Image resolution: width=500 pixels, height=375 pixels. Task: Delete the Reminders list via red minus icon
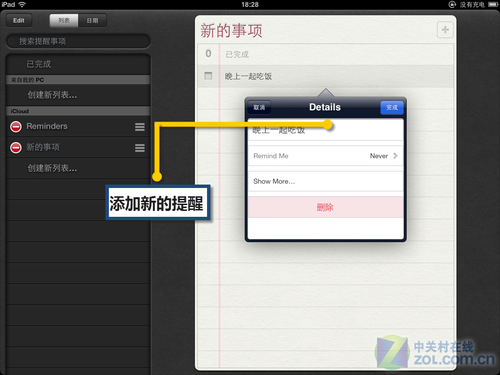pos(16,126)
